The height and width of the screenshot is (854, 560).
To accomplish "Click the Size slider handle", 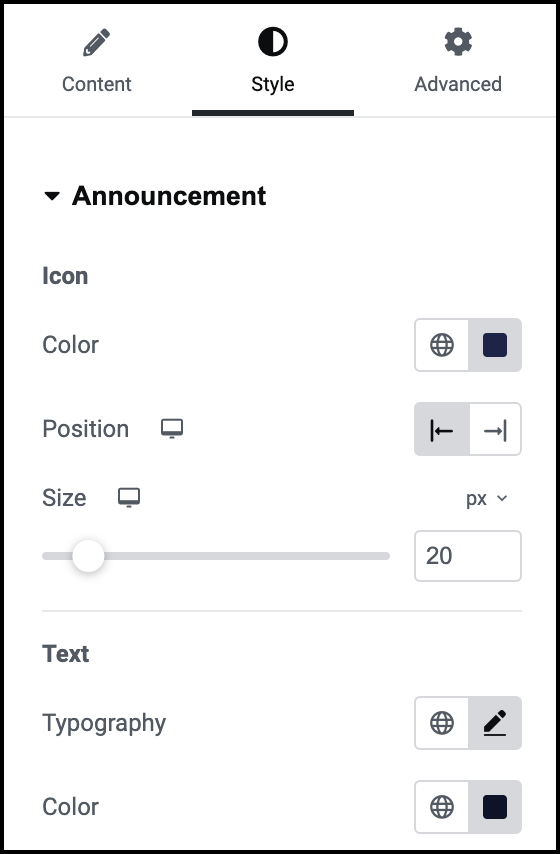I will (x=88, y=556).
